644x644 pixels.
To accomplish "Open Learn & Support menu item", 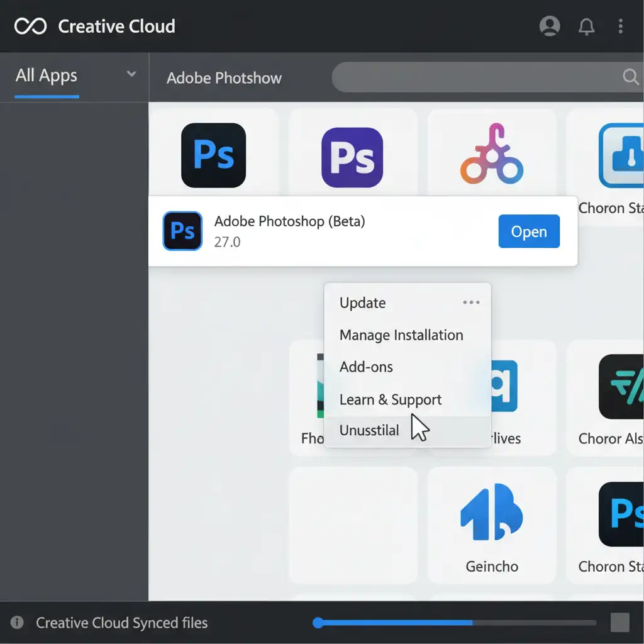I will tap(390, 400).
